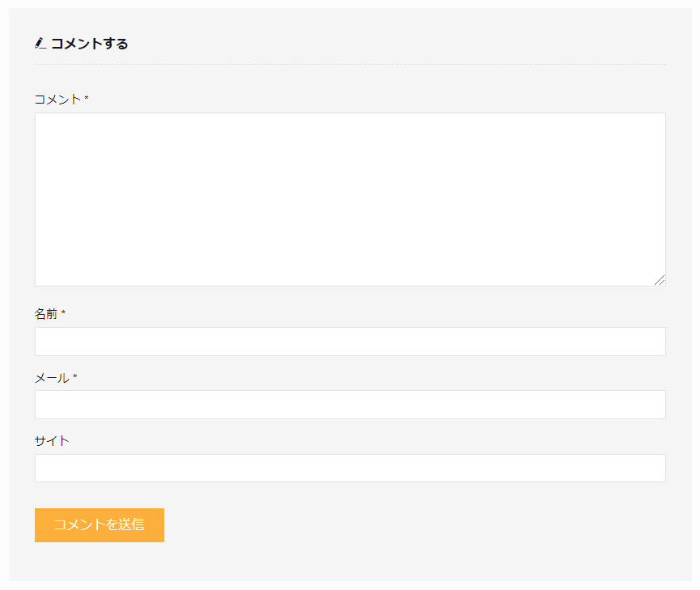
Task: Click the asterisk next to コメント
Action: [87, 99]
